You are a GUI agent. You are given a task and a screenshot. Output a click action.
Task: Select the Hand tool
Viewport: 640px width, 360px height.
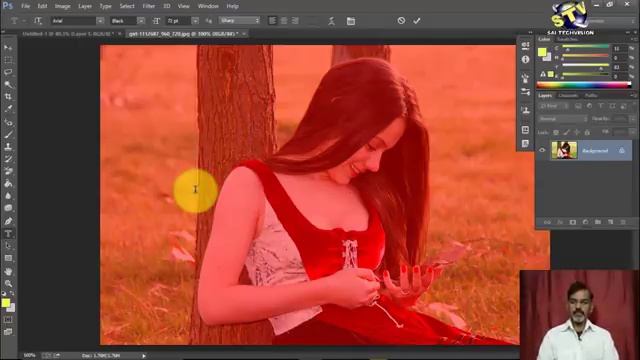(x=8, y=271)
